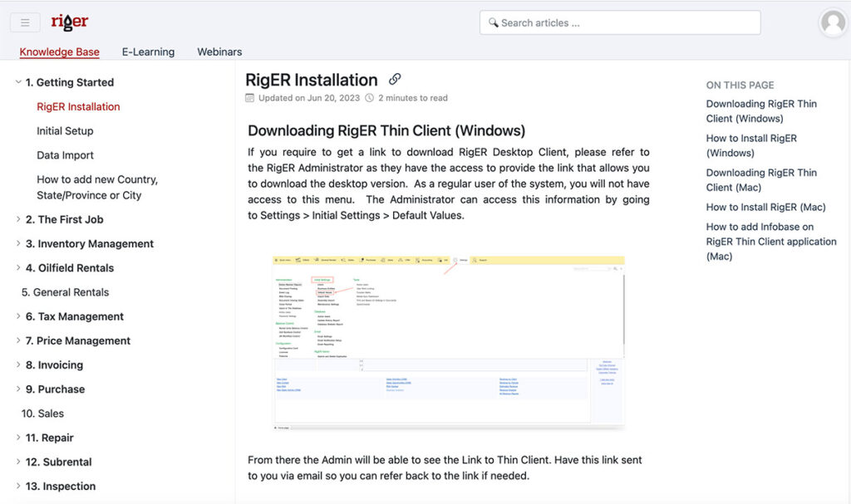Open the Initial Setup article

coord(65,130)
